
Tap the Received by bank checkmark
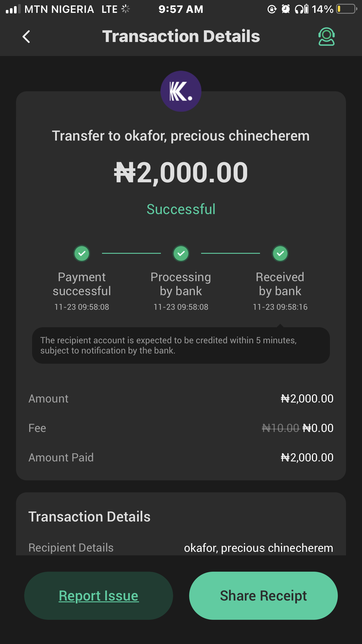coord(280,253)
